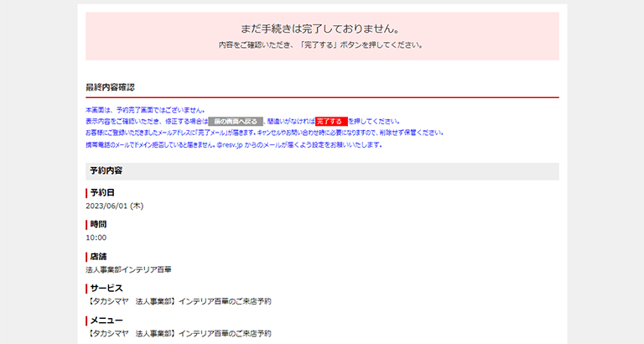Click the 予約日 field label

click(x=102, y=193)
